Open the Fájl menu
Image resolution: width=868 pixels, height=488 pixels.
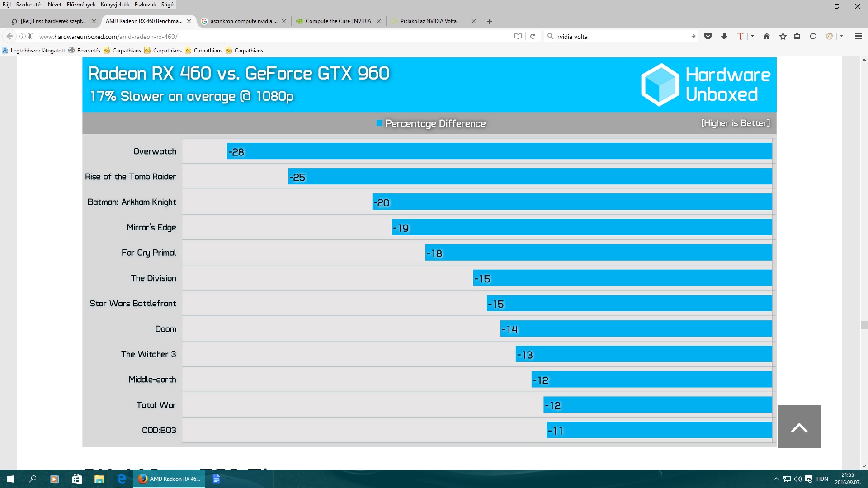click(7, 5)
